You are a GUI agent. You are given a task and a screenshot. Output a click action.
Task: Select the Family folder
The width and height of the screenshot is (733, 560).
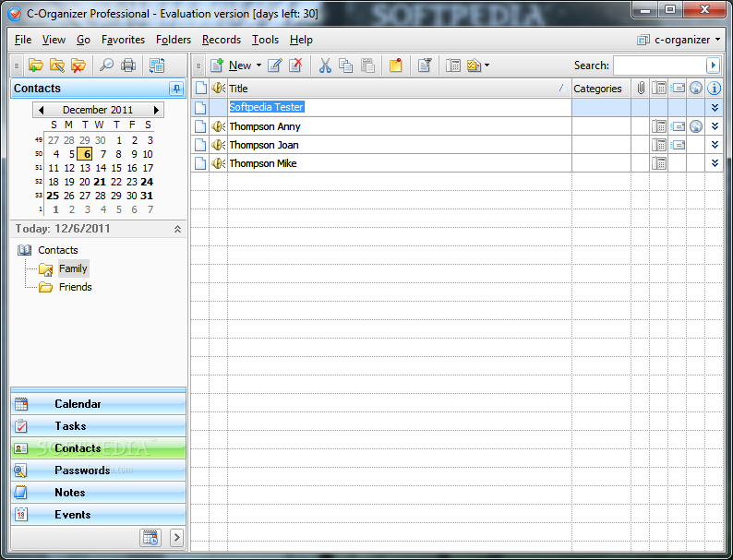tap(73, 268)
